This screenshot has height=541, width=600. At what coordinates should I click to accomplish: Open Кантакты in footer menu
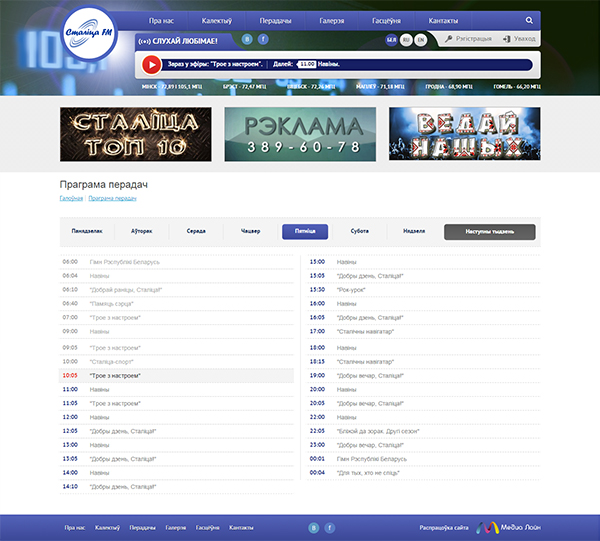click(x=241, y=528)
